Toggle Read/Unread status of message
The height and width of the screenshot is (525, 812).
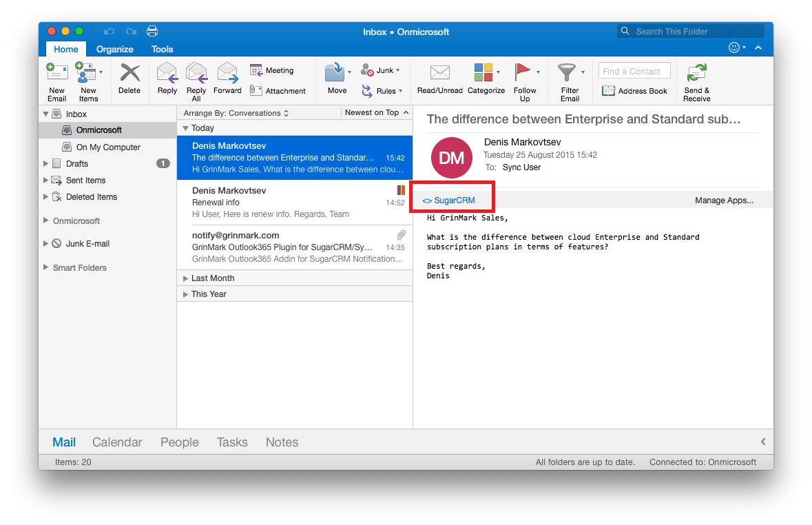439,73
